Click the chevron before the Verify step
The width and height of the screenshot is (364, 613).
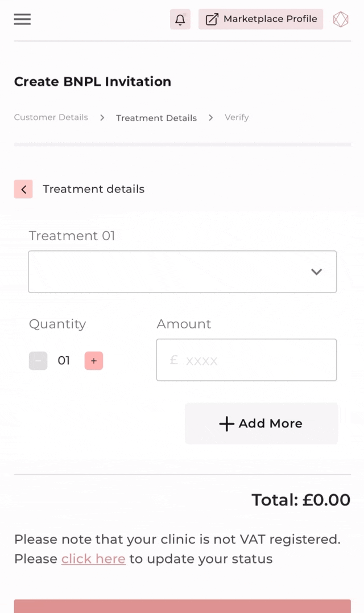coord(211,118)
